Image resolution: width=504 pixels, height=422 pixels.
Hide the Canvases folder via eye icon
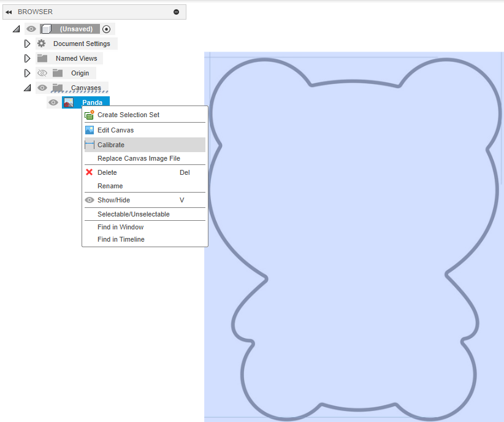(x=42, y=88)
